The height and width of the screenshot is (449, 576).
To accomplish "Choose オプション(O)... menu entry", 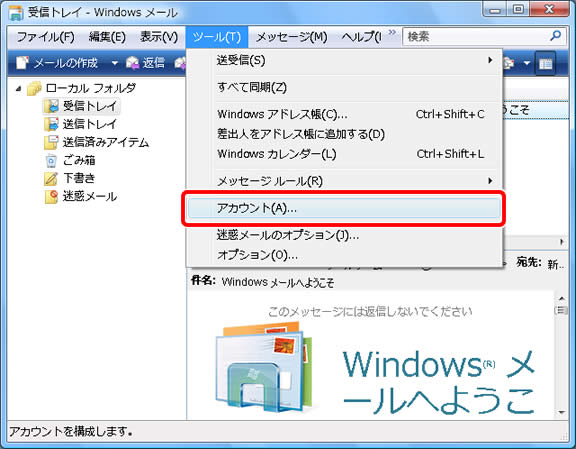I will 344,254.
